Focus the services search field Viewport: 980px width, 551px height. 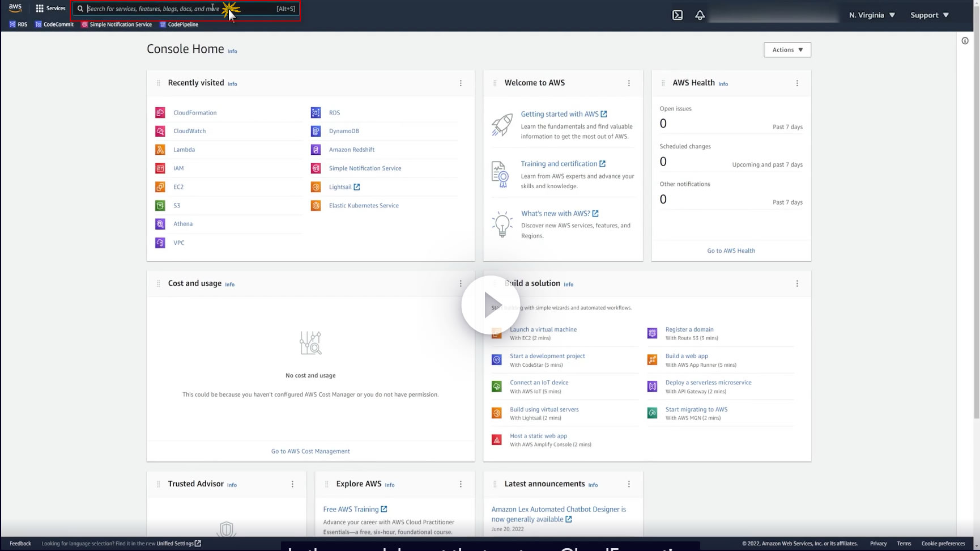(x=186, y=9)
